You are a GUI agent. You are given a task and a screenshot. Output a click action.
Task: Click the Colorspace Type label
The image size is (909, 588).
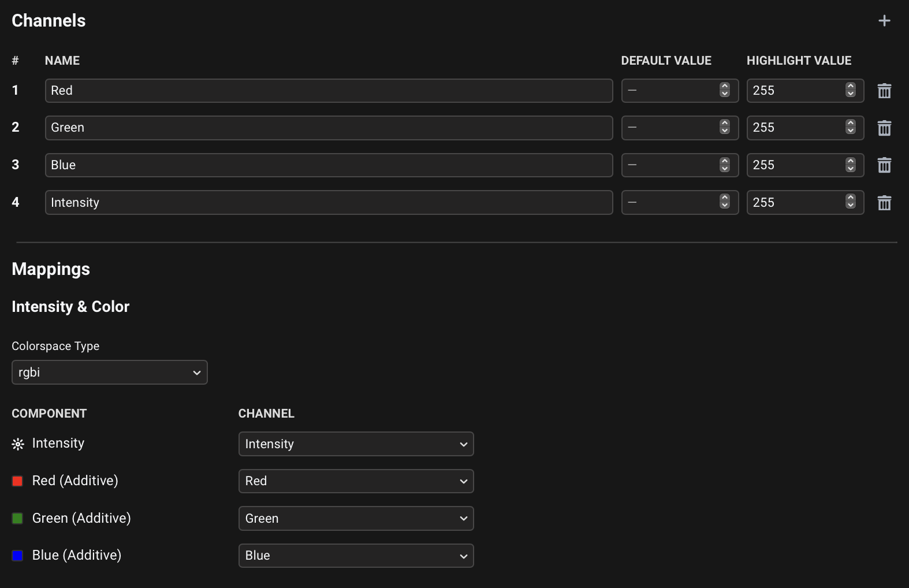pyautogui.click(x=55, y=346)
